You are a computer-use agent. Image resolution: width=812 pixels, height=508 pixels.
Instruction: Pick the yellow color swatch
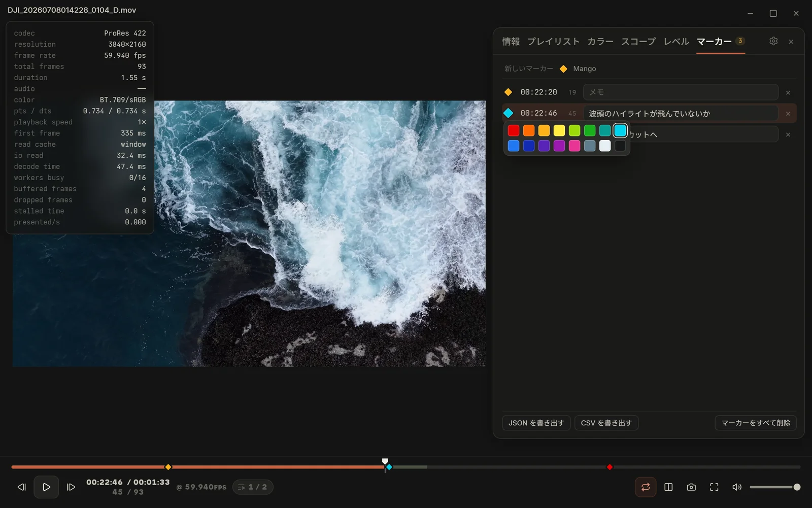tap(559, 130)
